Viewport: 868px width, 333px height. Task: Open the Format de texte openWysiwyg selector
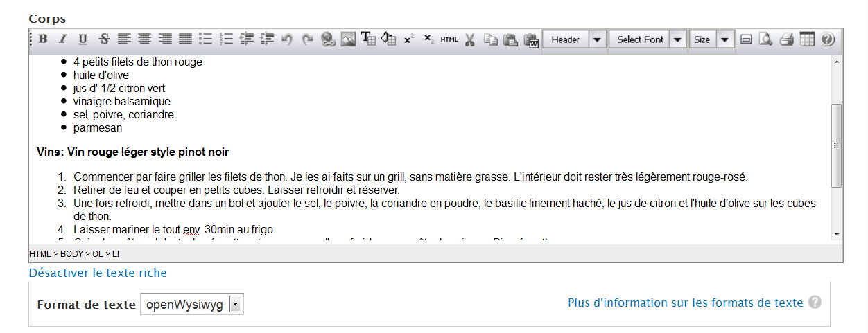(192, 305)
